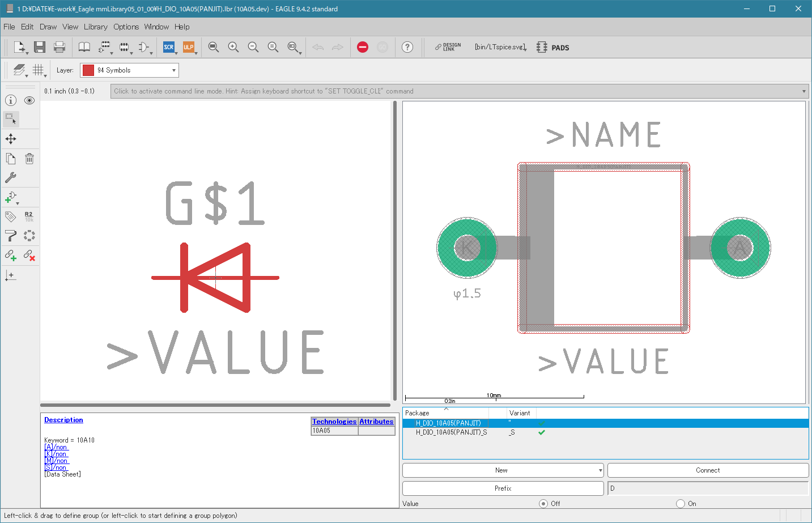
Task: Open the Layer dropdown showing 94 Symbols
Action: click(129, 70)
